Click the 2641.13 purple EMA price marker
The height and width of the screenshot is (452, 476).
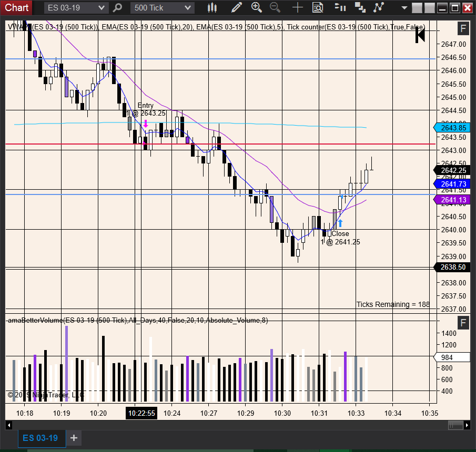point(452,200)
